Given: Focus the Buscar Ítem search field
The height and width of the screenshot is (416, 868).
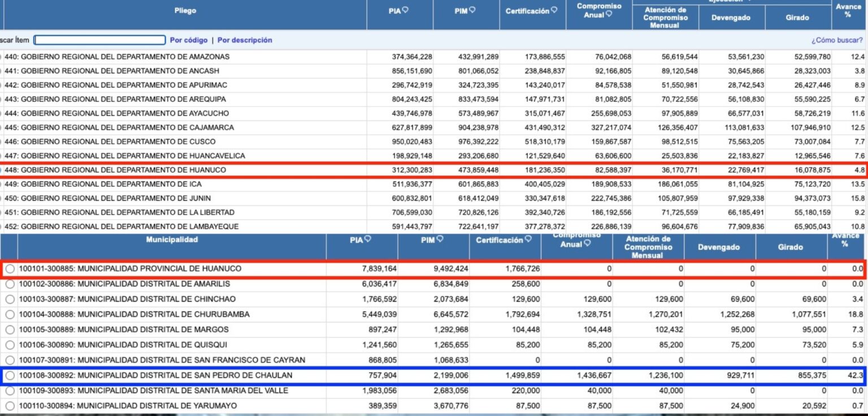Looking at the screenshot, I should tap(100, 40).
